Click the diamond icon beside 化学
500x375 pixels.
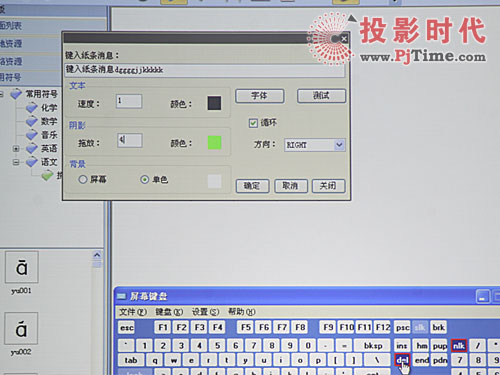click(32, 108)
